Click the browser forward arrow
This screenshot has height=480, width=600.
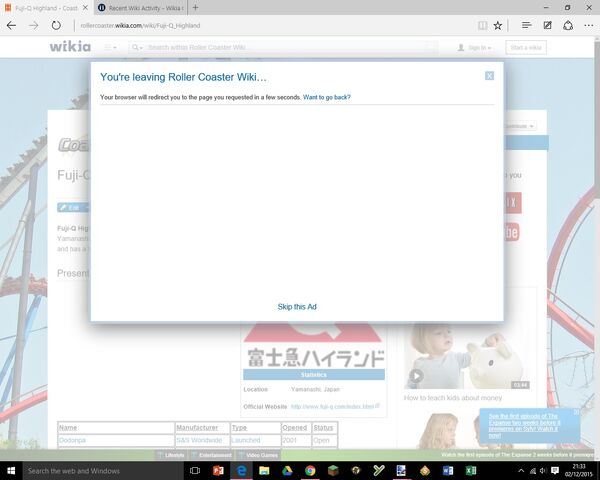(34, 26)
